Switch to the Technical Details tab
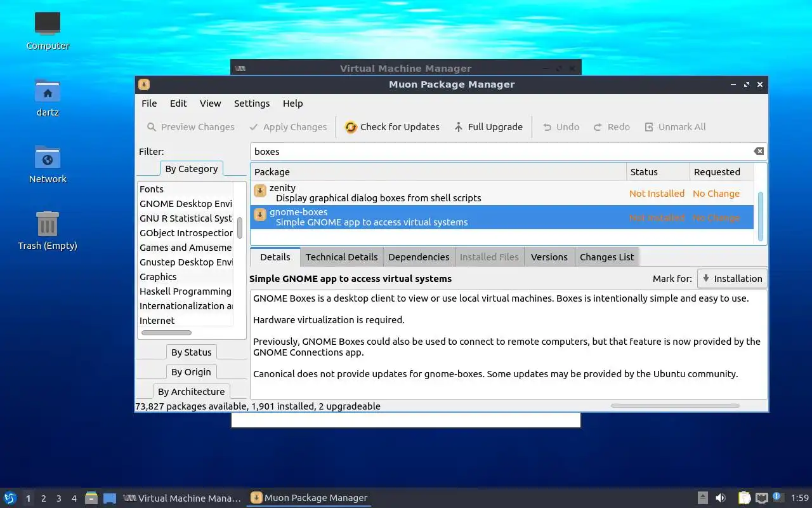The width and height of the screenshot is (812, 508). [341, 257]
